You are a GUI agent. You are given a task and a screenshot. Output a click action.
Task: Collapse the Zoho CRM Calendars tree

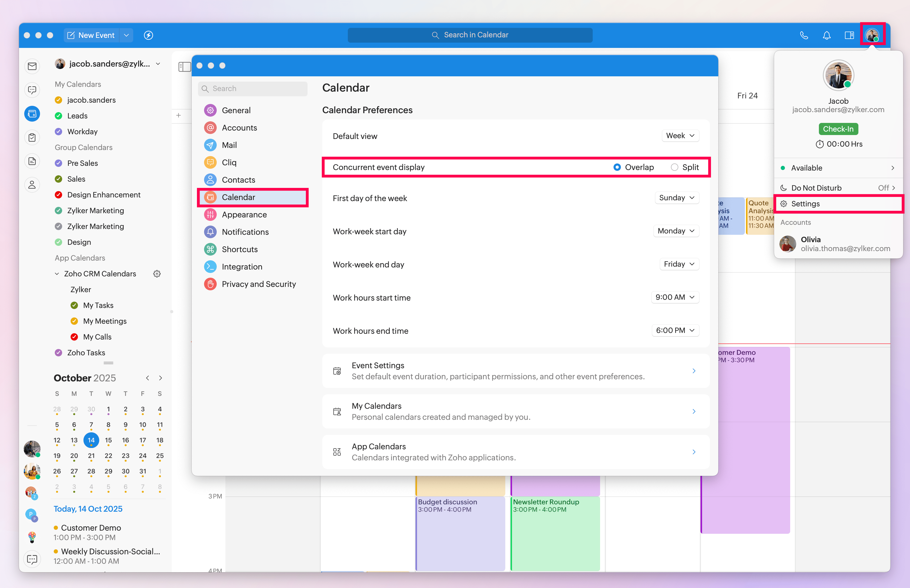57,274
